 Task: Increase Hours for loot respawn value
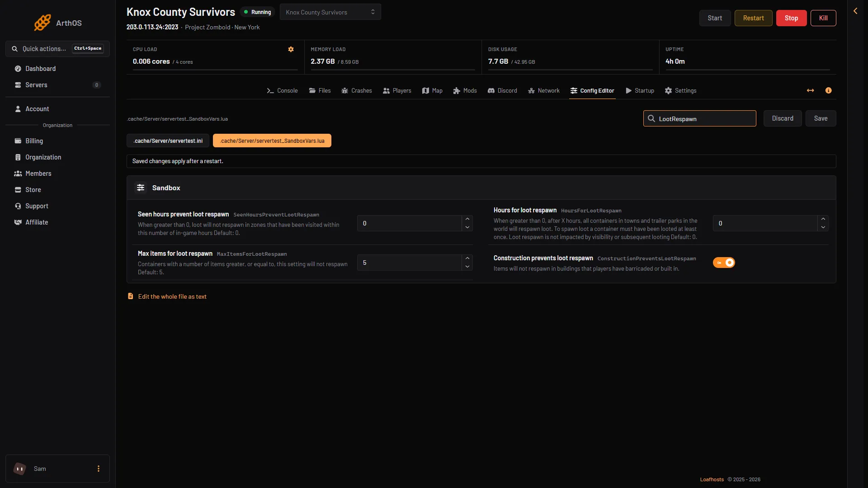tap(823, 219)
